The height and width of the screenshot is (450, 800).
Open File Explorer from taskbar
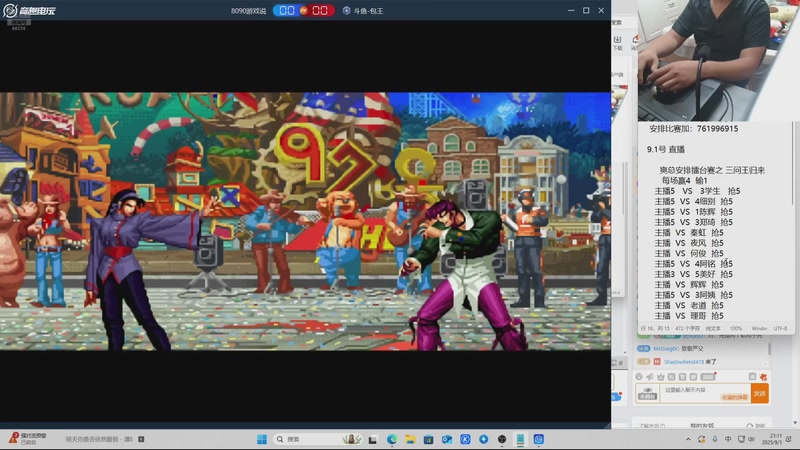[410, 439]
